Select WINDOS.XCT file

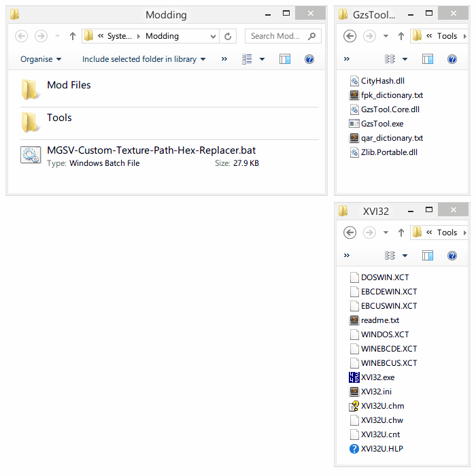[379, 335]
